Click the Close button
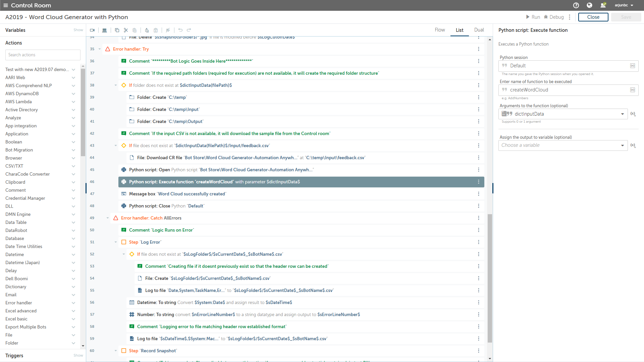Image resolution: width=644 pixels, height=362 pixels. click(x=593, y=17)
